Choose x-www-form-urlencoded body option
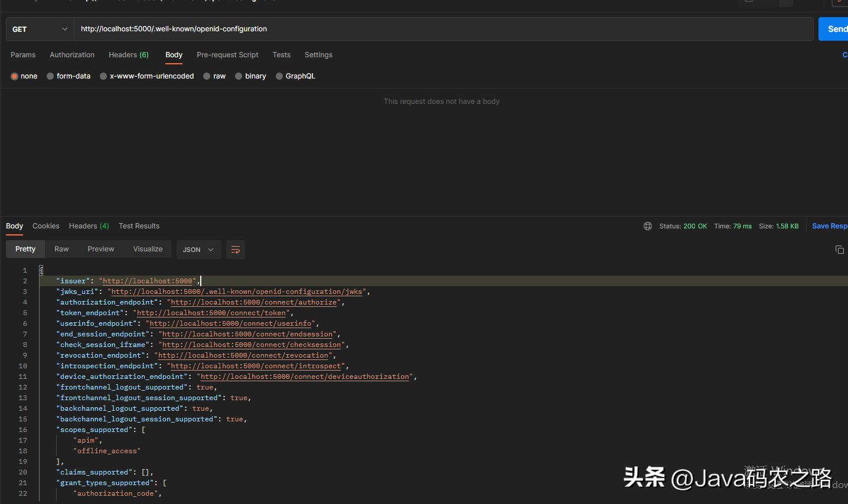The height and width of the screenshot is (504, 848). tap(104, 76)
